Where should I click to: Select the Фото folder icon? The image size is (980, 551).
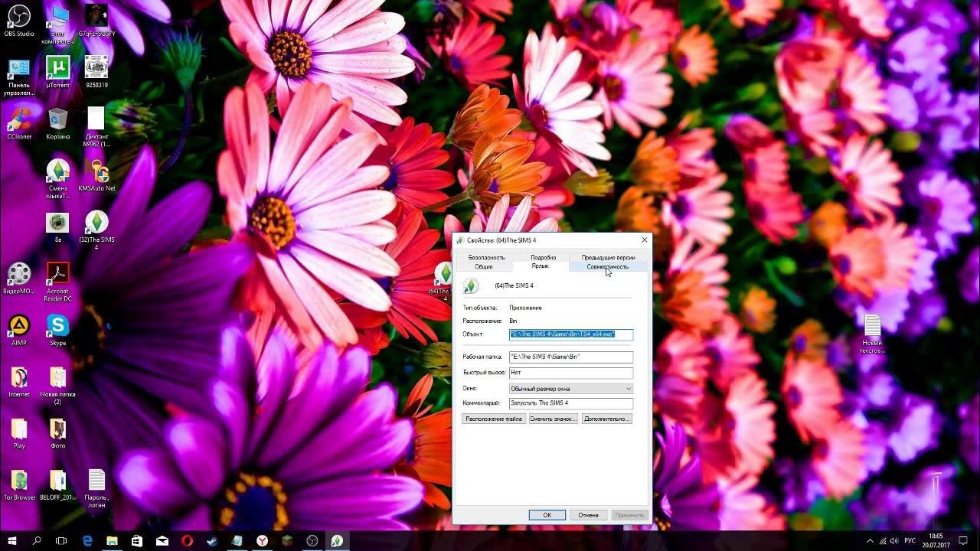click(x=58, y=432)
